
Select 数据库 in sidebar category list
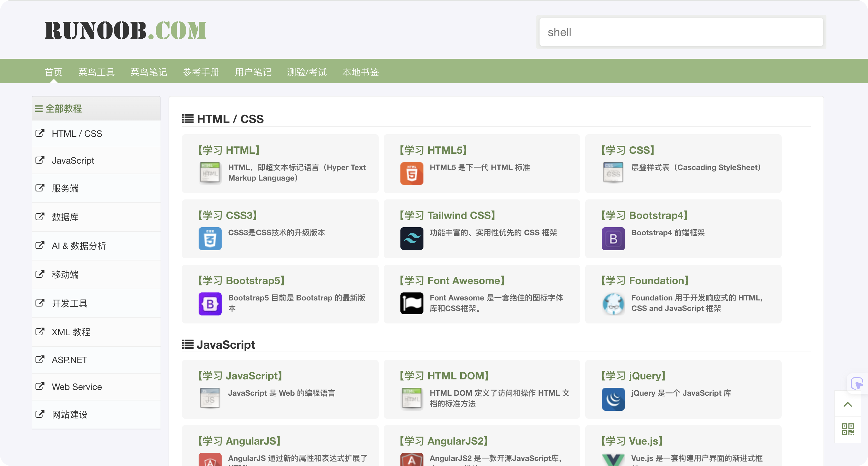(x=65, y=217)
